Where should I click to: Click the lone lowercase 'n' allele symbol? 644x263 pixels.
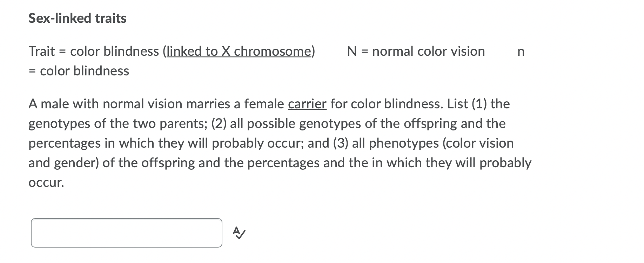pyautogui.click(x=521, y=52)
